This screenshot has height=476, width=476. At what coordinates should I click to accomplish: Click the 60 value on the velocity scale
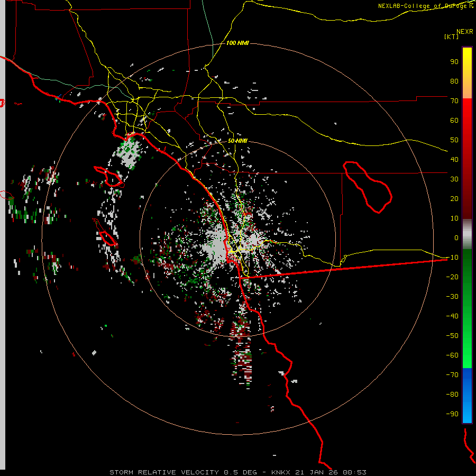pos(454,121)
